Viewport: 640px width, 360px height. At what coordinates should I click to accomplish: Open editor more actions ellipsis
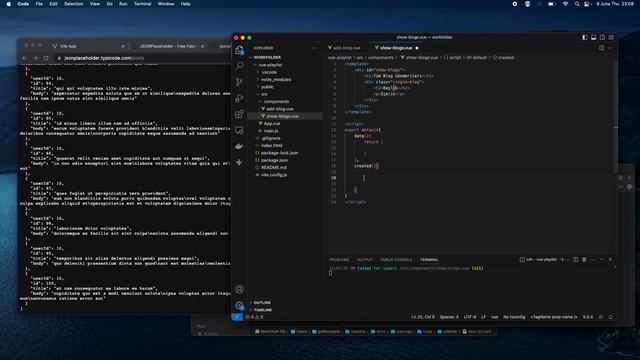(611, 48)
